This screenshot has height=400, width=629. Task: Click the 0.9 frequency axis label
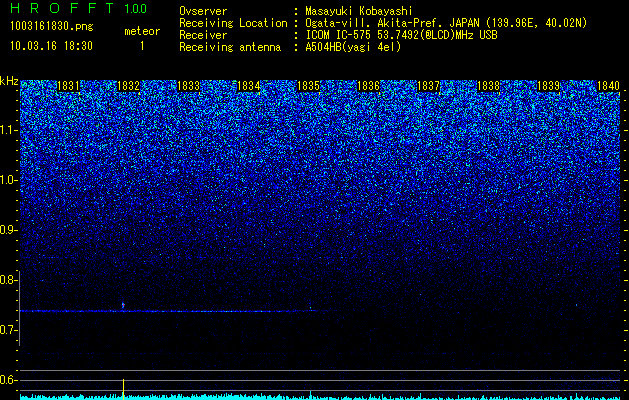point(8,230)
